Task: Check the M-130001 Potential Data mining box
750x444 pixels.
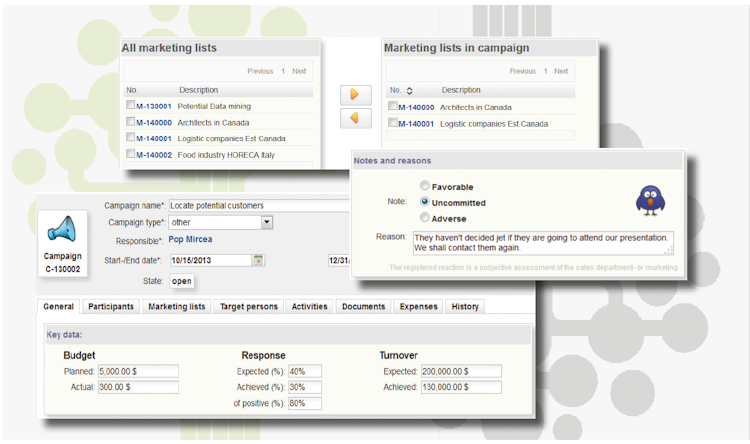Action: (x=130, y=105)
